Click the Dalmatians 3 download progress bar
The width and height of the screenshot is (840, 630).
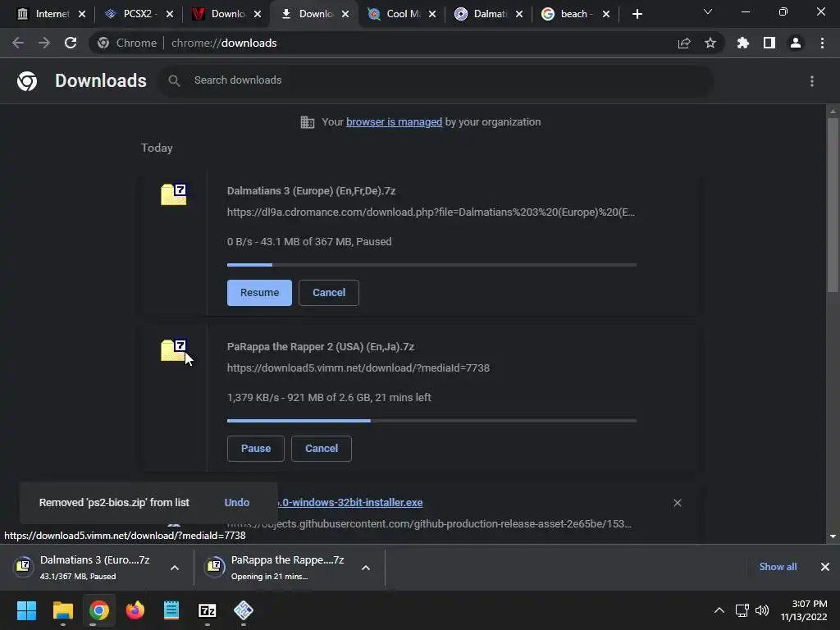click(431, 265)
